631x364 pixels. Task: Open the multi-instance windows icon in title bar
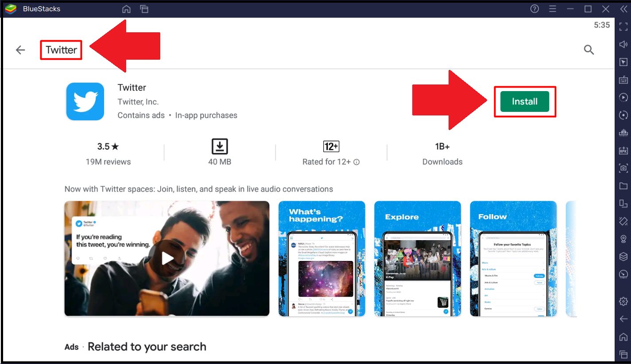(x=144, y=9)
